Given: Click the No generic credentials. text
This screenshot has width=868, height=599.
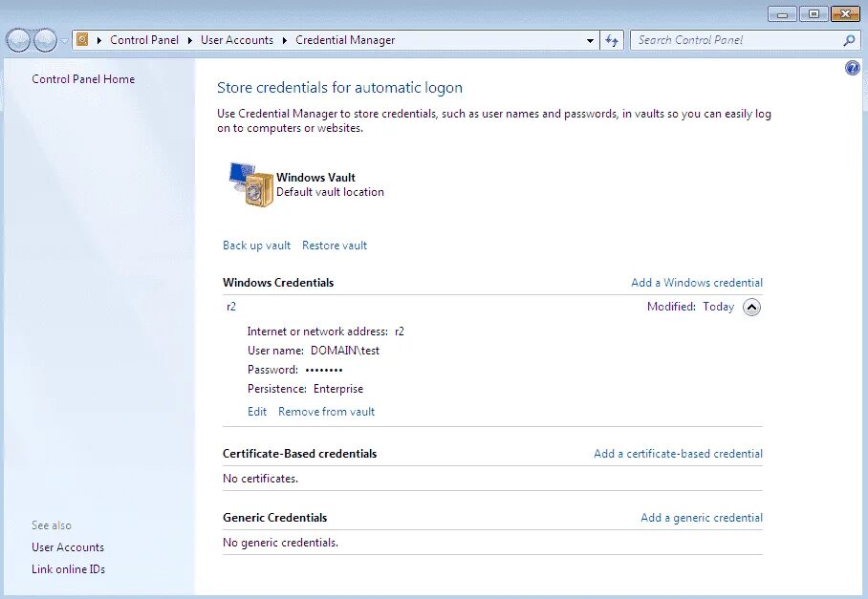Looking at the screenshot, I should 280,543.
